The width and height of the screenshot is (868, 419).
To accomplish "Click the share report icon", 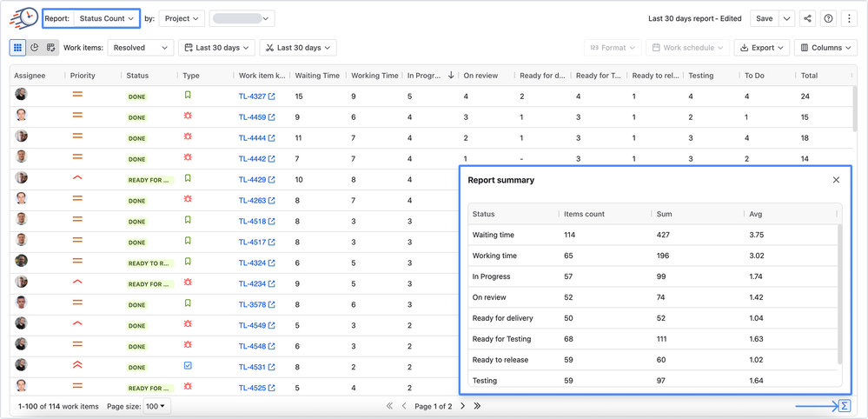I will [x=808, y=18].
